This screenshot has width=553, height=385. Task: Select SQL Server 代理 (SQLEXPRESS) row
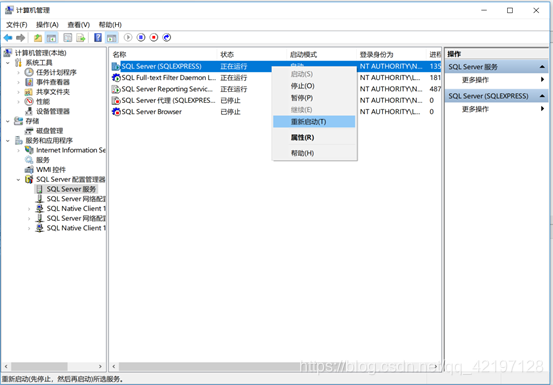pyautogui.click(x=275, y=100)
